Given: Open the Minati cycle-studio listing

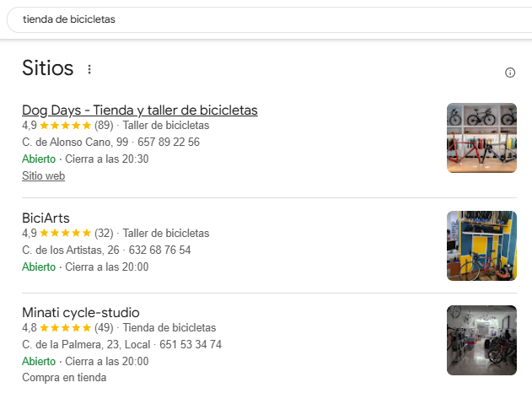Looking at the screenshot, I should 80,312.
